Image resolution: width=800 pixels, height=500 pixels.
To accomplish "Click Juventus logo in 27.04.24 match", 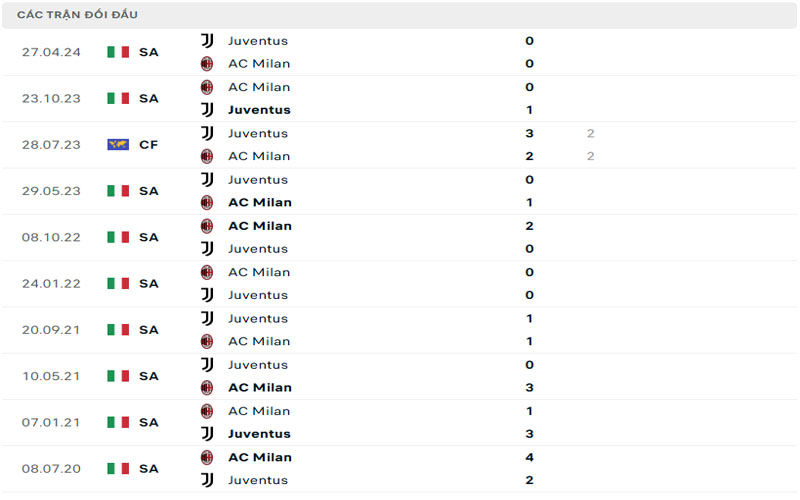I will pyautogui.click(x=207, y=41).
